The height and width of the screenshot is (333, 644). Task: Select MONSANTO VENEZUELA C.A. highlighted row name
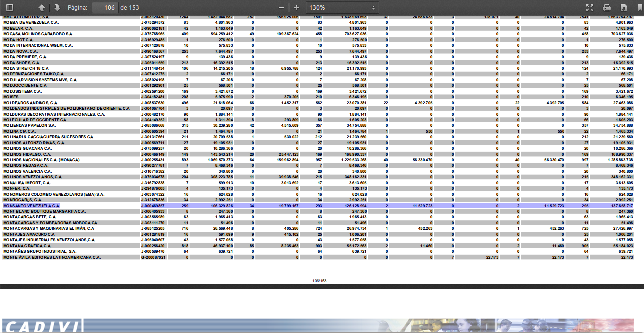tap(31, 206)
